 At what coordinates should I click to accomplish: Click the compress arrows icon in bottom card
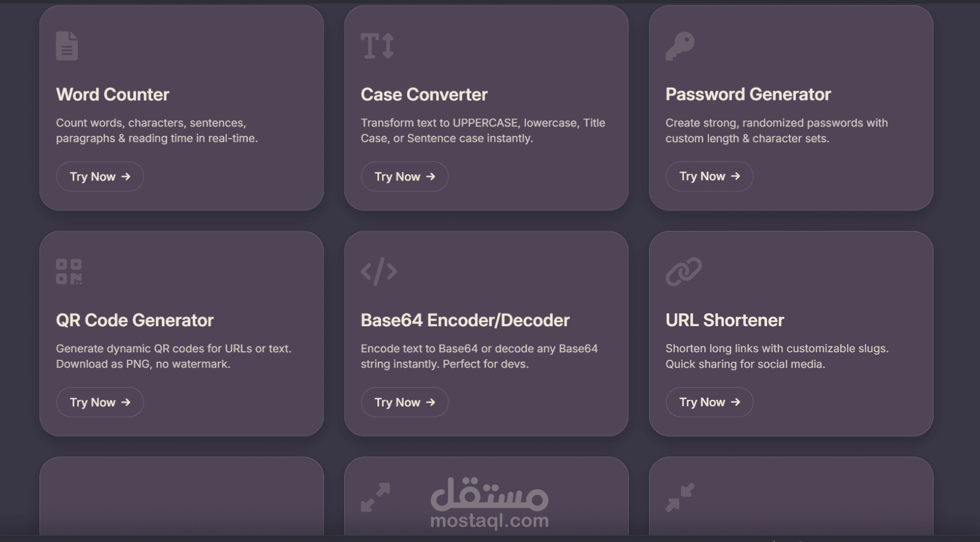(x=680, y=497)
